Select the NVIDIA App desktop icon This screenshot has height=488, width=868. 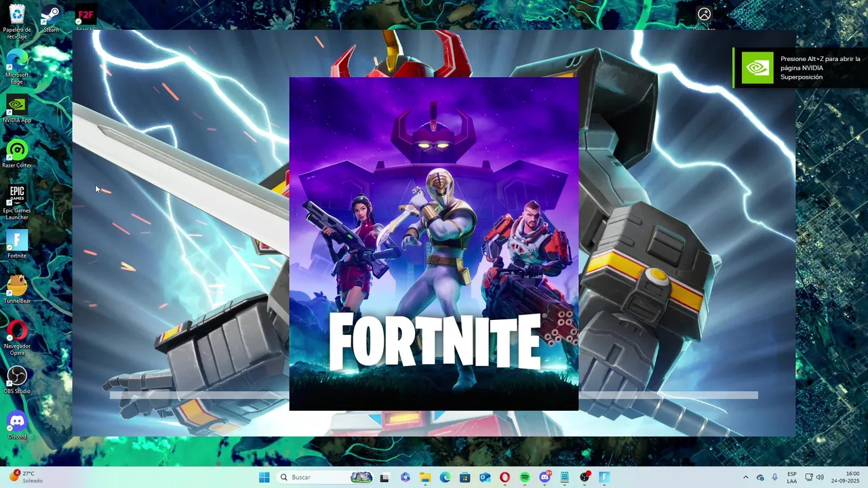coord(17,109)
